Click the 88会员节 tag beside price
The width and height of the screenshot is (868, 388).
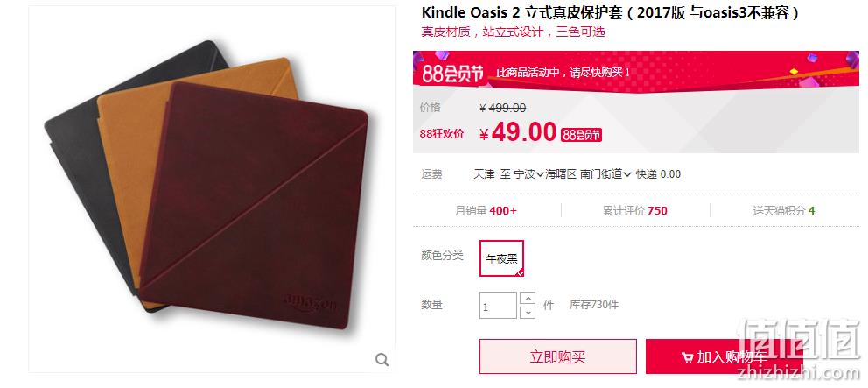[x=581, y=135]
